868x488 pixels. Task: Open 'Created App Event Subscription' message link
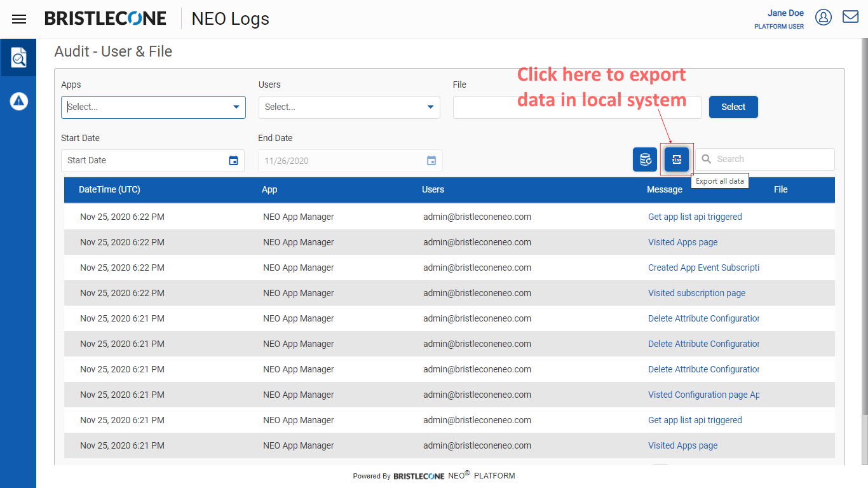pos(703,268)
